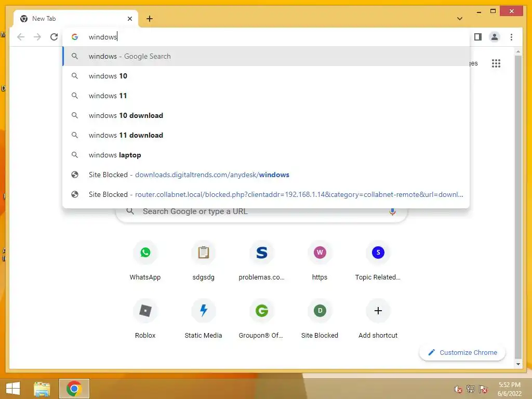Click the muted volume tray icon

tap(458, 389)
